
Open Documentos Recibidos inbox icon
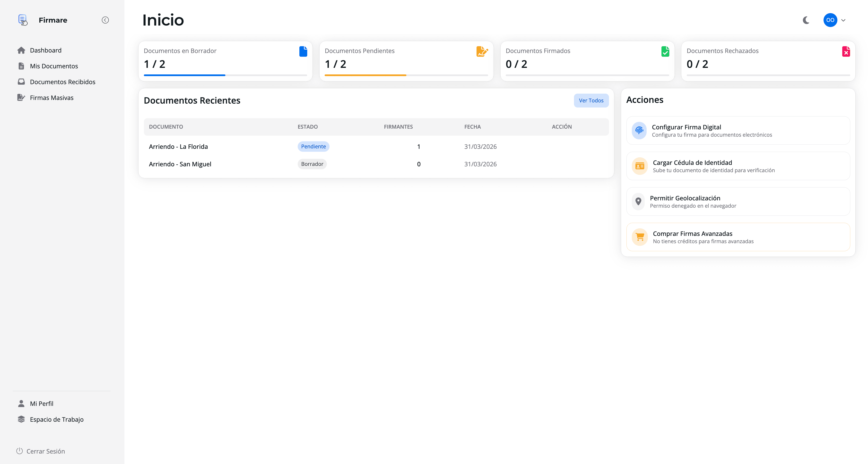(21, 81)
